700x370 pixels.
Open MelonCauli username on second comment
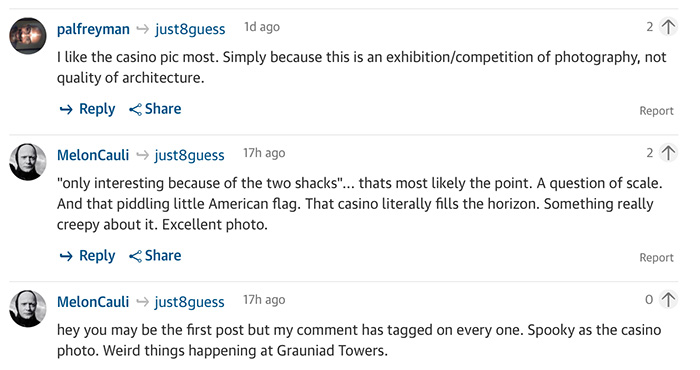(x=93, y=155)
